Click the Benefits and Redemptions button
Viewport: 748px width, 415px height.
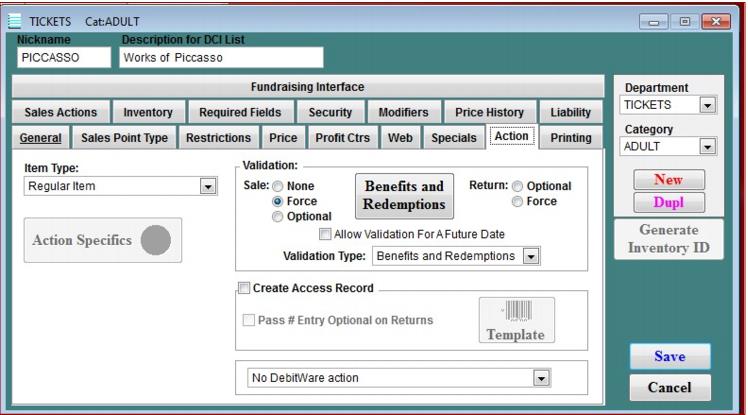click(404, 196)
